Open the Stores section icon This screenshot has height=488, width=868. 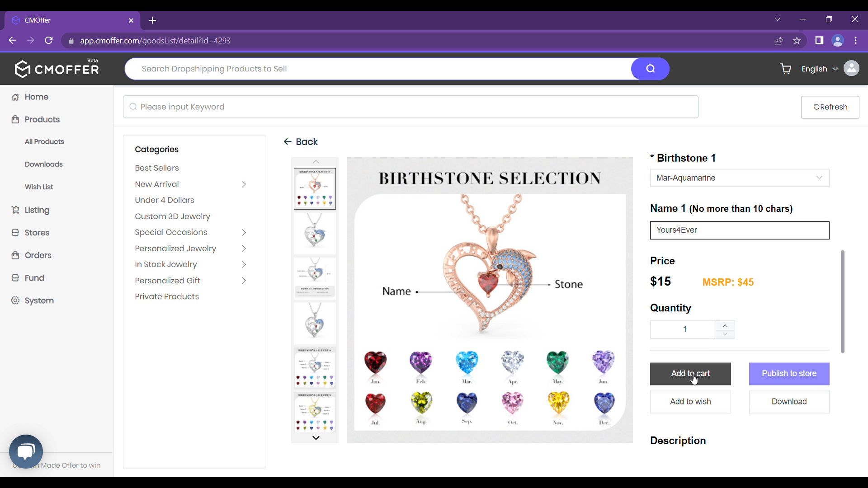coord(15,232)
